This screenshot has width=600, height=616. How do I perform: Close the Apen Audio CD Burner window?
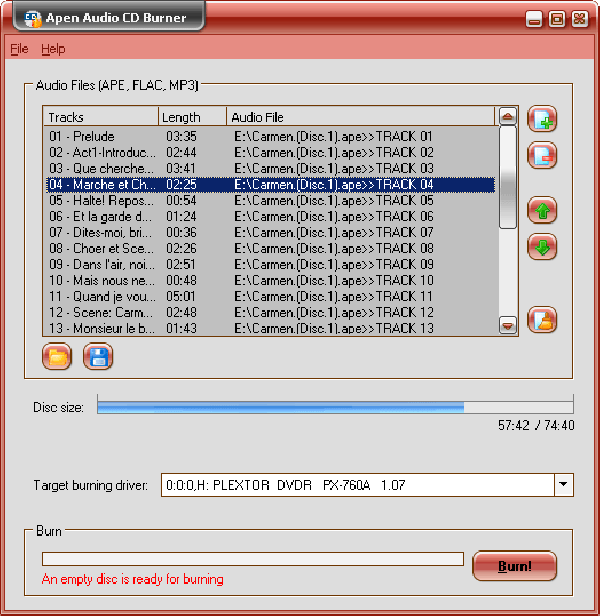point(580,19)
